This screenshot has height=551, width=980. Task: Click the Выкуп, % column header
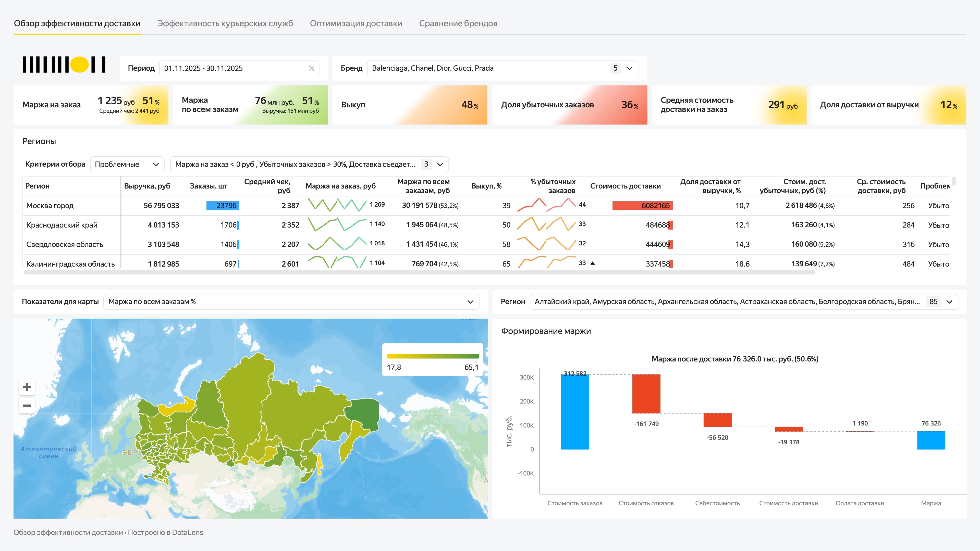(x=486, y=186)
